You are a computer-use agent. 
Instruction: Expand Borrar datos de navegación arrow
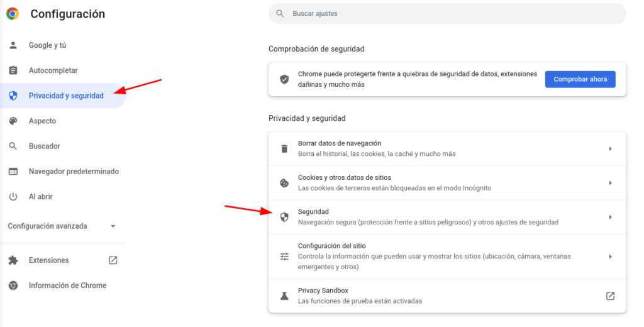click(610, 149)
